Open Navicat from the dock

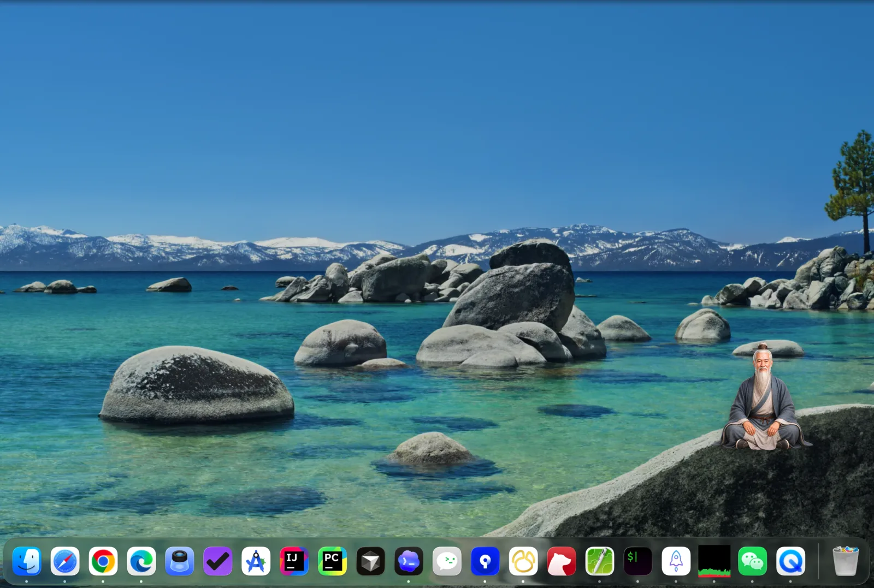[524, 561]
